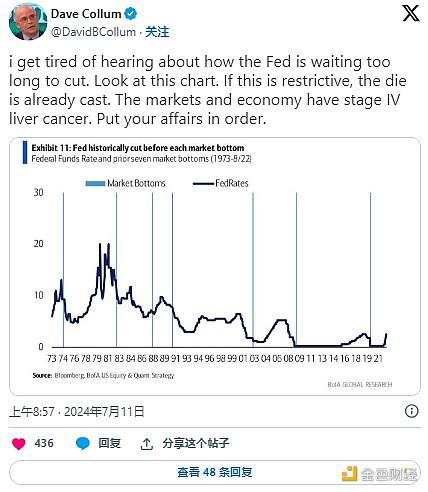Viewport: 428px width, 492px height.
Task: Click the Market Bottoms legend swatch
Action: point(95,183)
